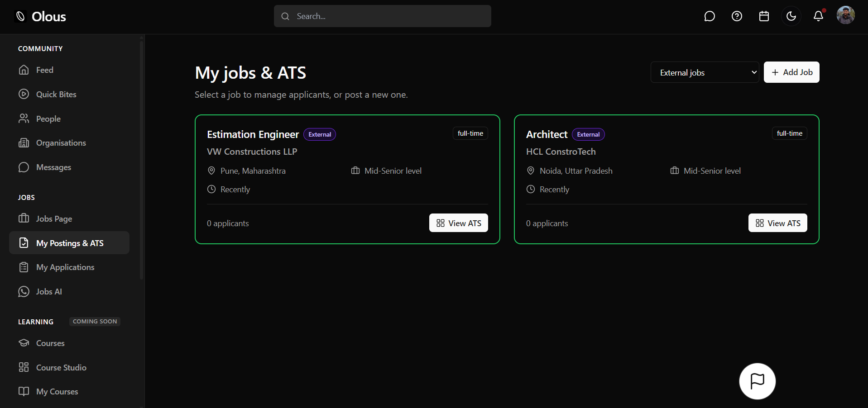Click VW Constructions LLP company name

(252, 152)
